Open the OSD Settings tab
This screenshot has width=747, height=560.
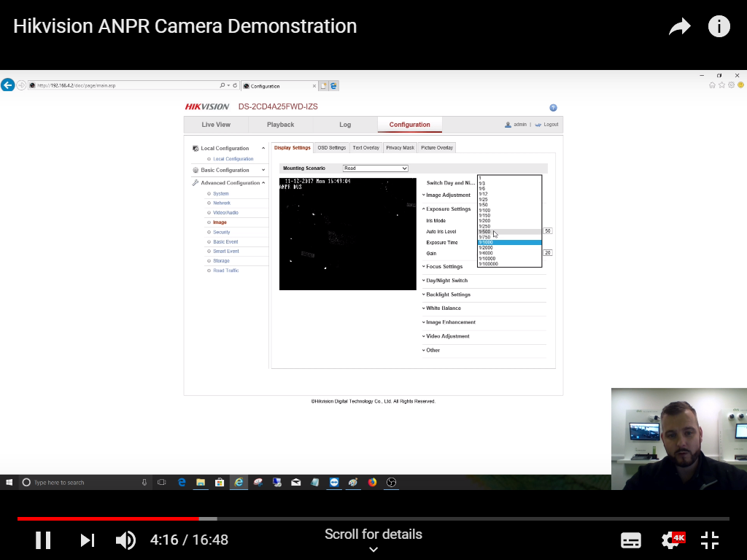(x=331, y=148)
